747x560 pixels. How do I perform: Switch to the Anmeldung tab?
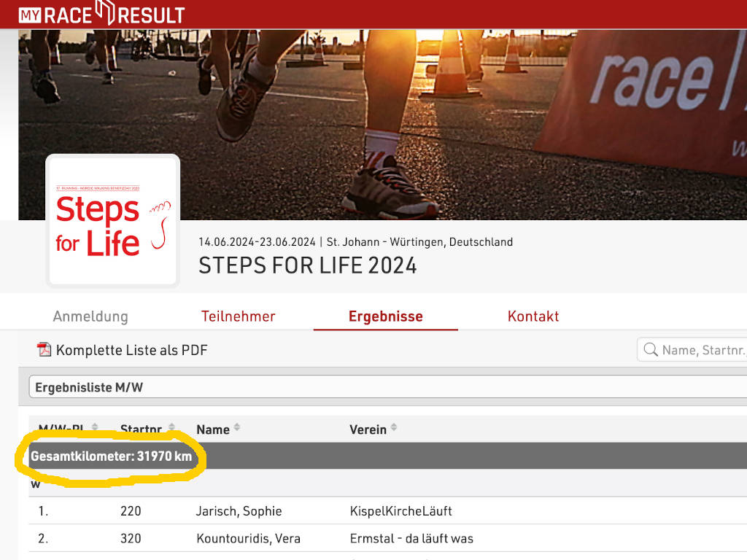(x=90, y=316)
